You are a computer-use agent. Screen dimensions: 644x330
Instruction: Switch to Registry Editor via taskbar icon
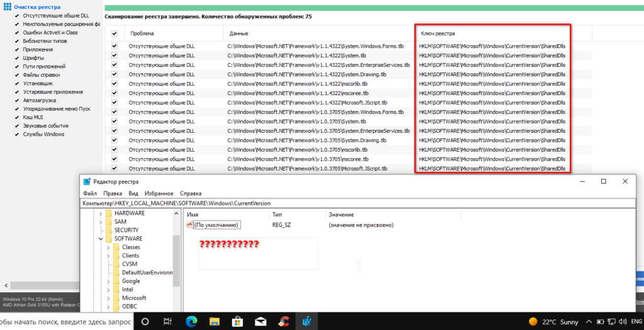coord(307,321)
